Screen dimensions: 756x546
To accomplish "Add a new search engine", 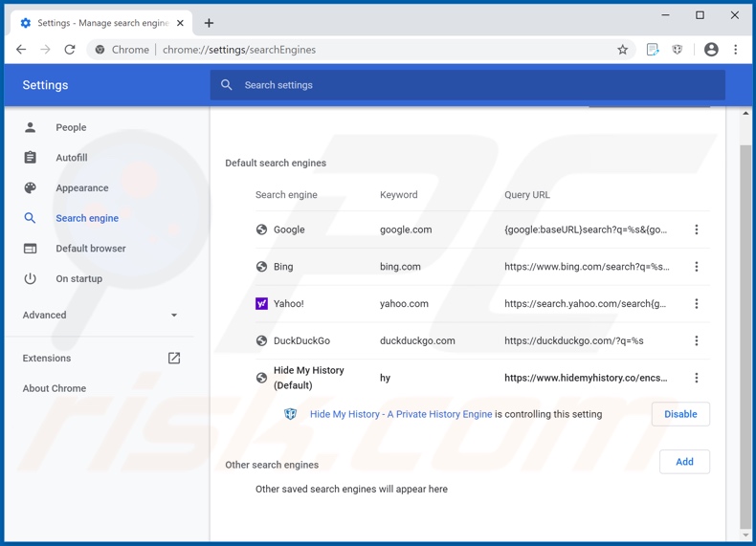I will click(x=684, y=462).
